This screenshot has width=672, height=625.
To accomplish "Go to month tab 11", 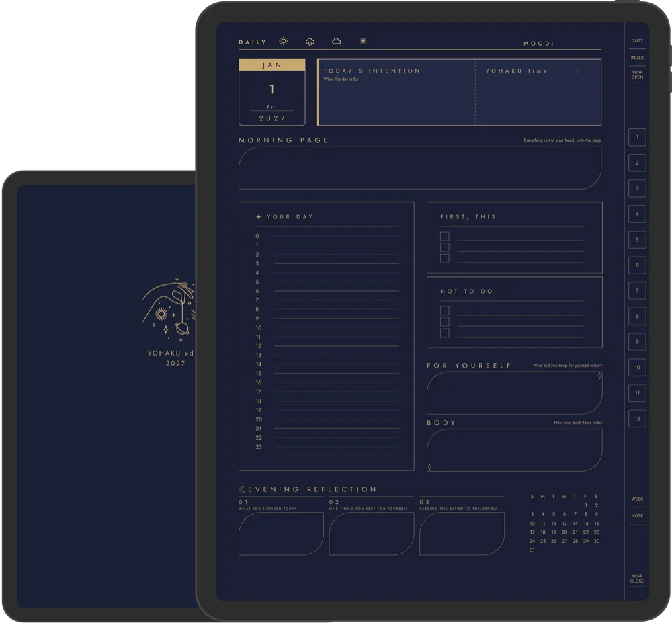I will pyautogui.click(x=637, y=393).
